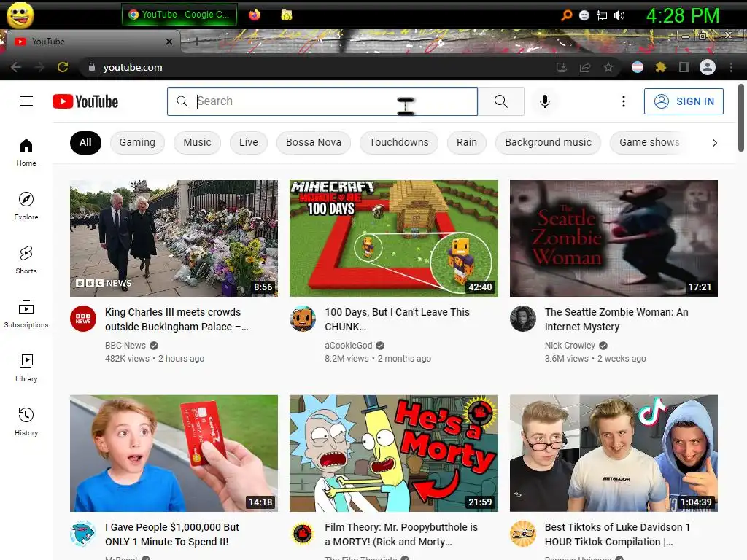Open Chrome three-dot menu
747x560 pixels.
point(731,67)
